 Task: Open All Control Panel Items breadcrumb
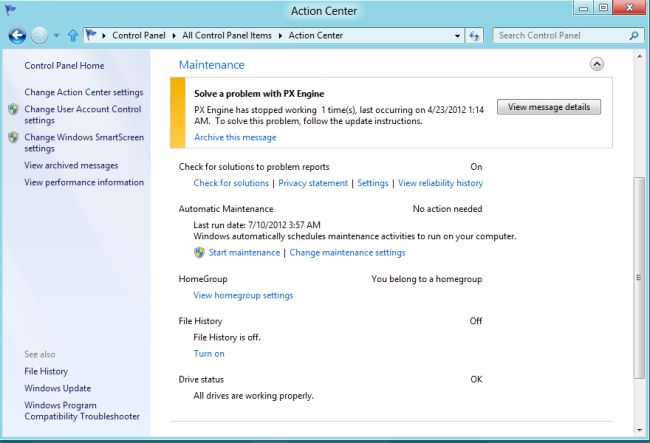click(x=227, y=36)
